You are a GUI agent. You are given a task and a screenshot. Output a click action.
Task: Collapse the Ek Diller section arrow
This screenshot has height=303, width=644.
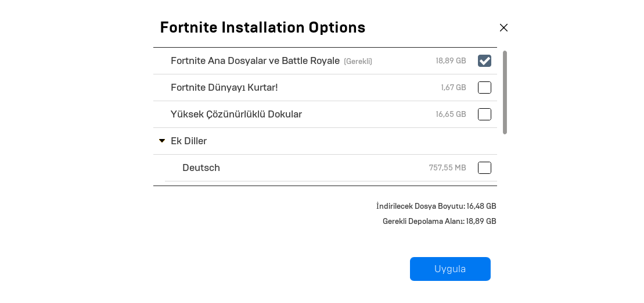(x=162, y=141)
